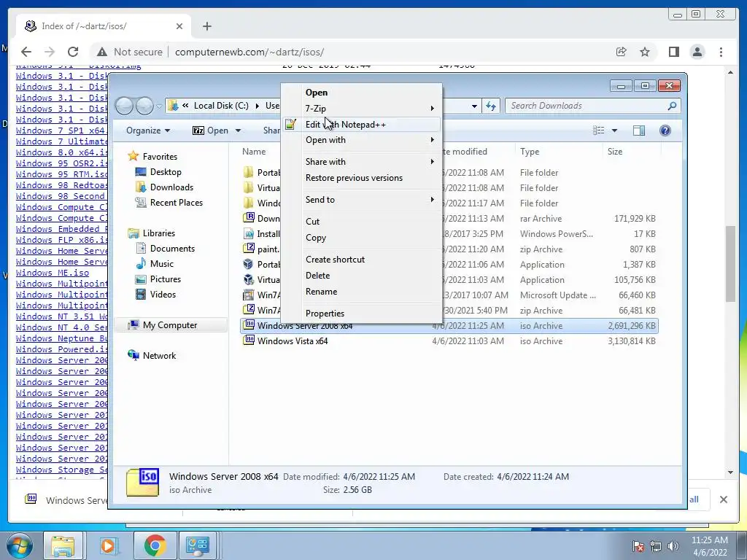Choose Cut from context menu
747x560 pixels.
361,222
